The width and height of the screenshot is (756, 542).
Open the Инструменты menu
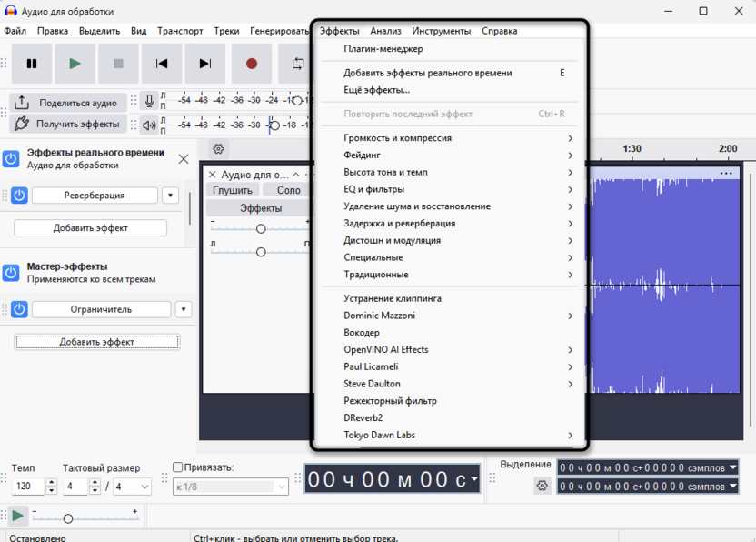(442, 31)
